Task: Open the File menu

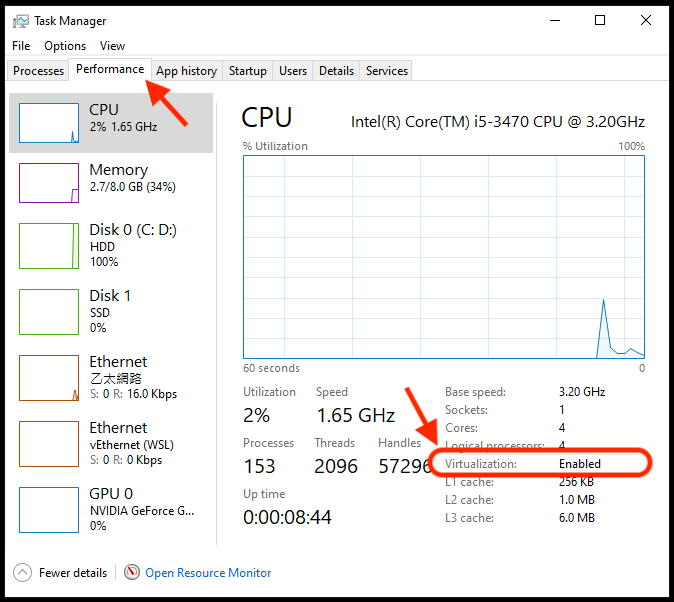Action: [21, 46]
